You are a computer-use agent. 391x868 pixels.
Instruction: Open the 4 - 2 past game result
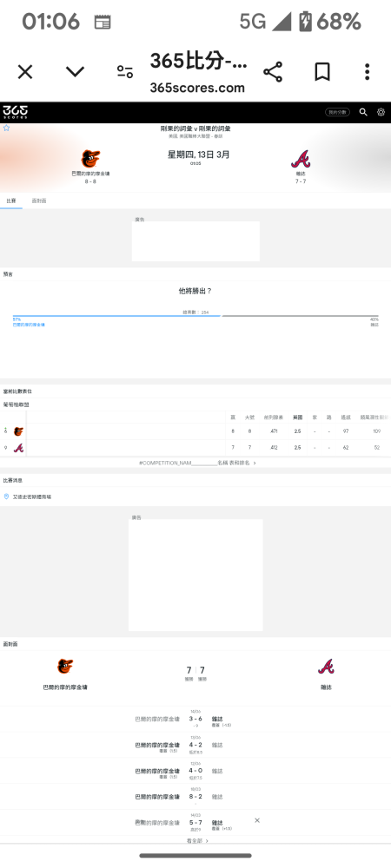point(195,745)
